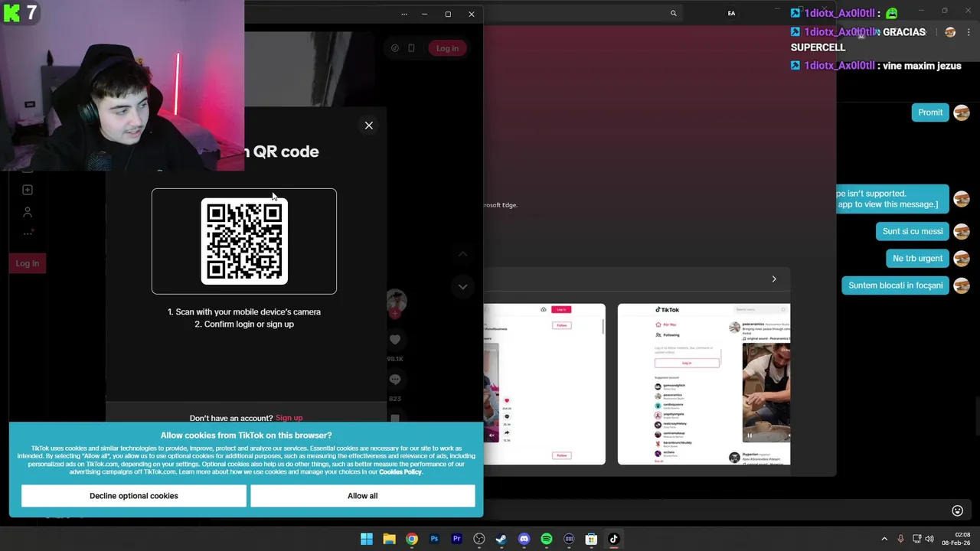Screen dimensions: 980x551
Task: Open Photoshop from taskbar
Action: (x=434, y=539)
